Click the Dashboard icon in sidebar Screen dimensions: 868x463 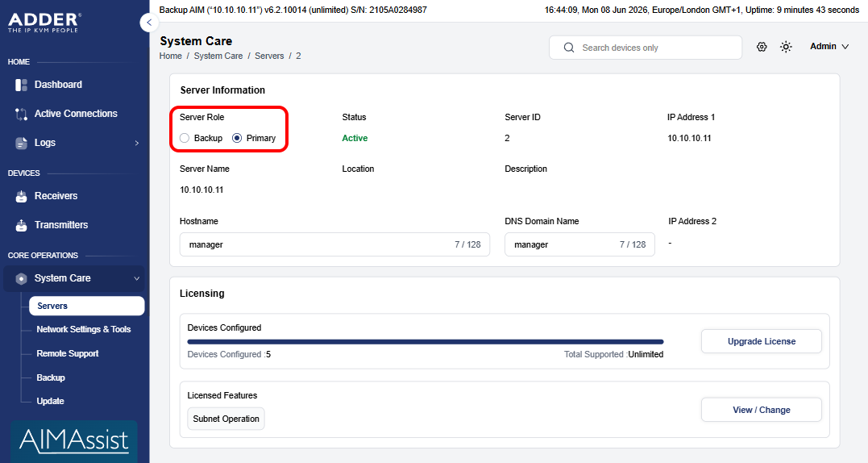pos(21,85)
